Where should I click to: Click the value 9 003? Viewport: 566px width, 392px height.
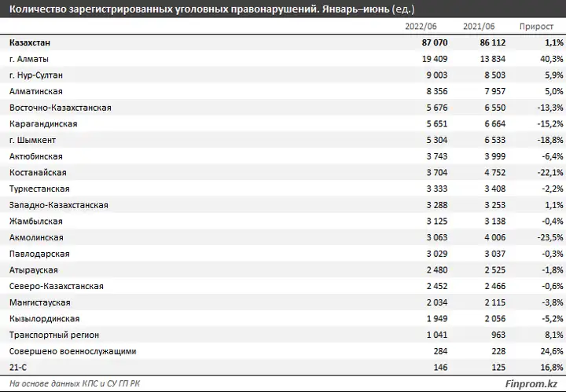[x=437, y=75]
